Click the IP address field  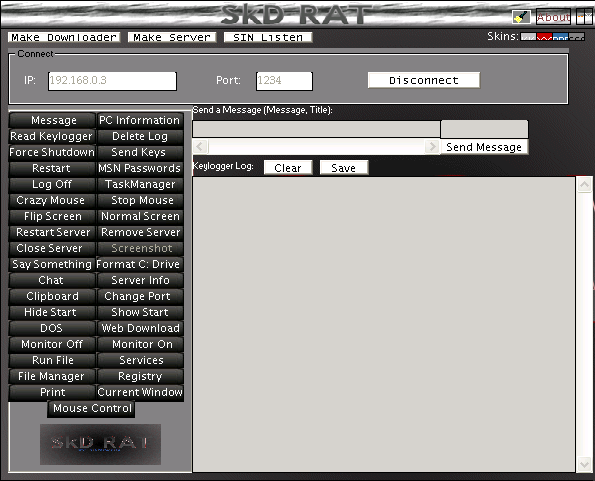[112, 81]
